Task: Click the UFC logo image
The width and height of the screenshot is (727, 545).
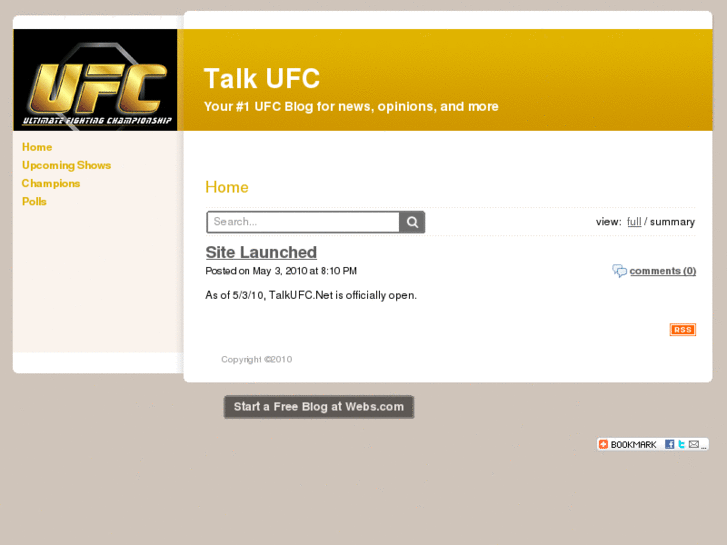Action: pyautogui.click(x=95, y=80)
